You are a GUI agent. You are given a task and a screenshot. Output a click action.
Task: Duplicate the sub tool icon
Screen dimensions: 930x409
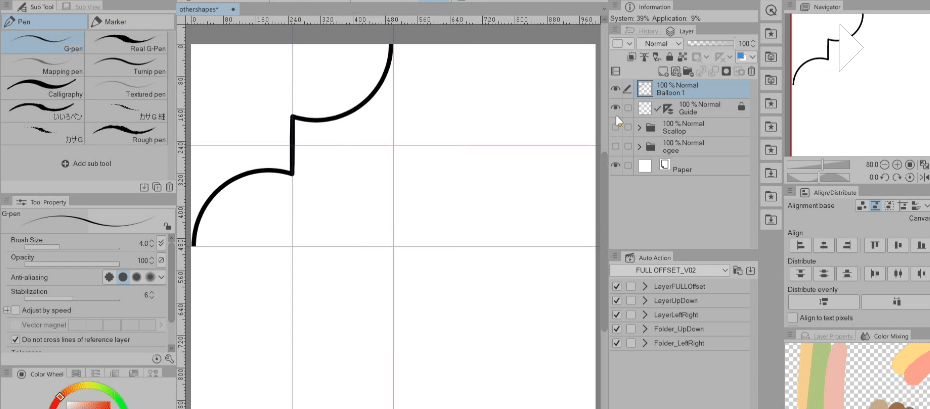(x=157, y=187)
